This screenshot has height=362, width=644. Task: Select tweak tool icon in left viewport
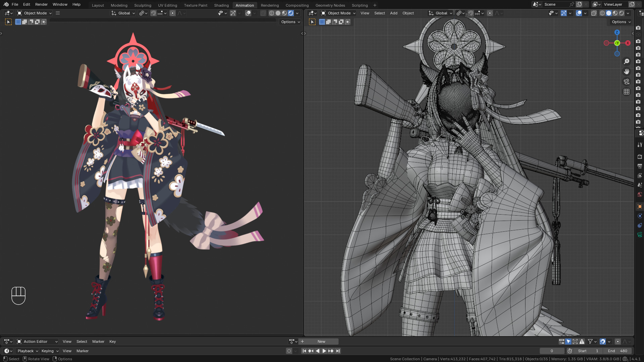[x=8, y=22]
